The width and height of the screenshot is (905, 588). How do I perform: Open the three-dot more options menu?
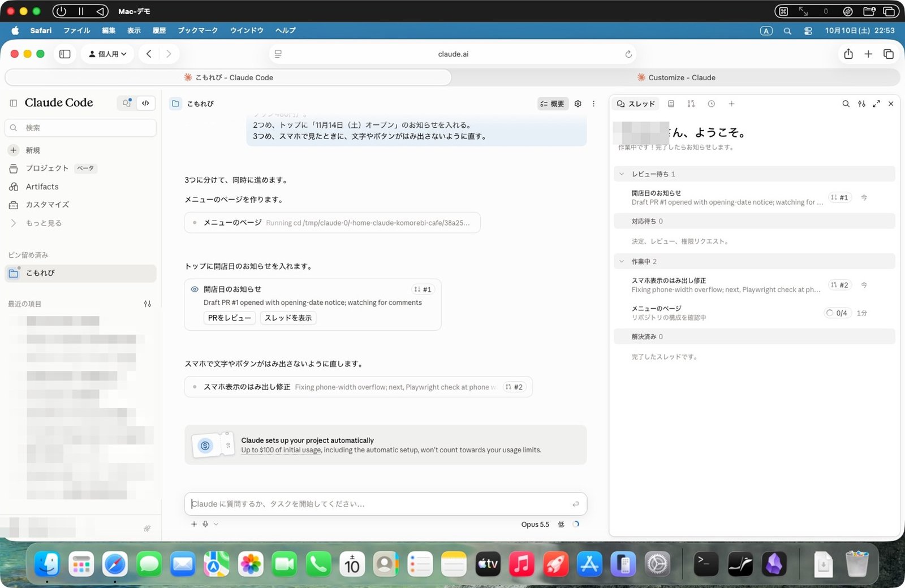pos(593,103)
